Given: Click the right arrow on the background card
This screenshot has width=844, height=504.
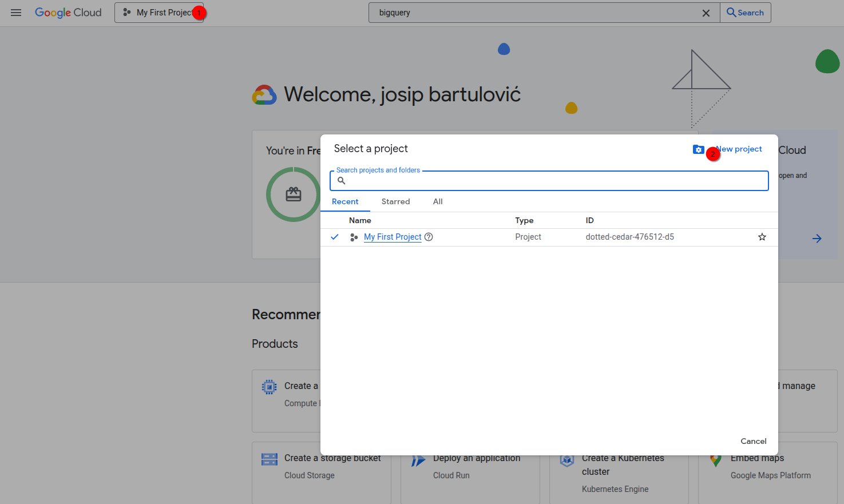Looking at the screenshot, I should tap(817, 239).
